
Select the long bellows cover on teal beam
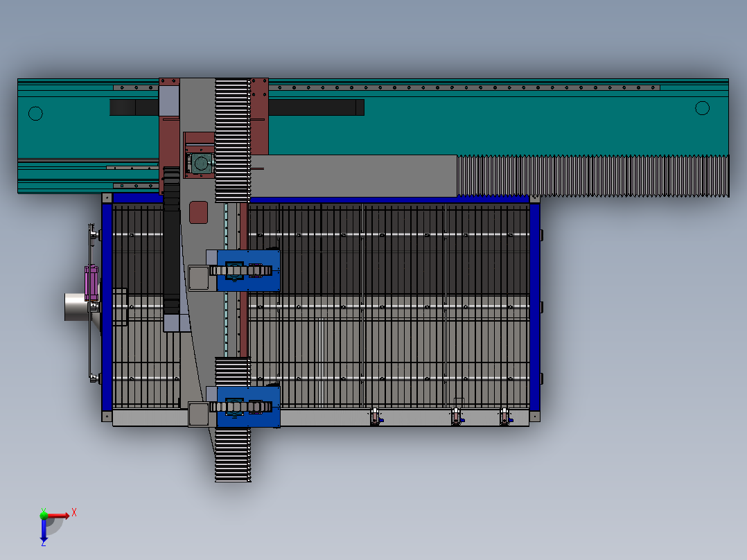click(593, 176)
